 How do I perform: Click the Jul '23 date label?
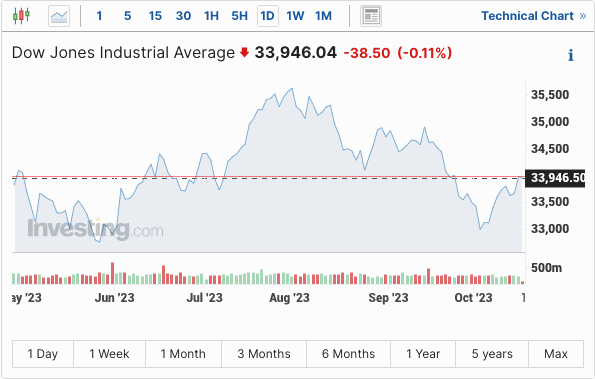coord(204,297)
